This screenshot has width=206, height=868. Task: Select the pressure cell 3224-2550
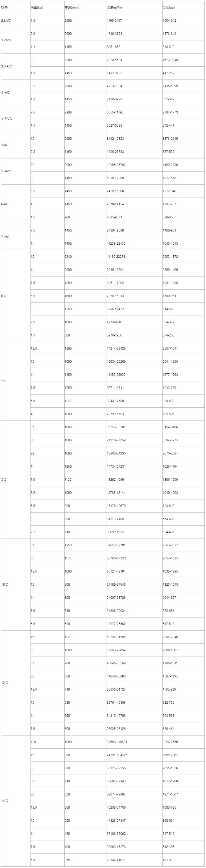[170, 742]
